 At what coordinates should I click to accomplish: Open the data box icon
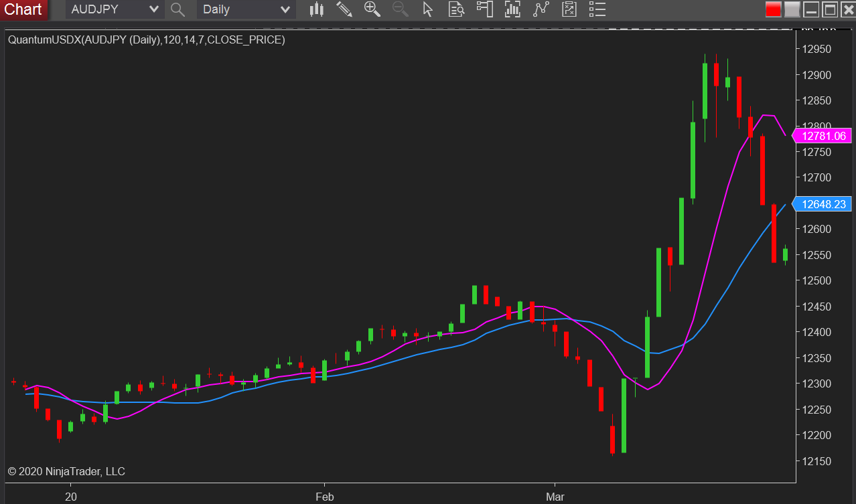[456, 9]
